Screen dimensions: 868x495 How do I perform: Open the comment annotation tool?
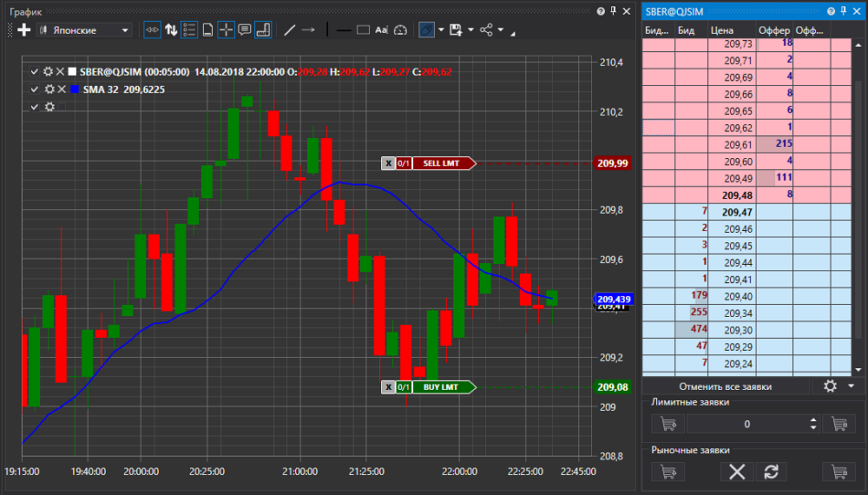coord(244,30)
